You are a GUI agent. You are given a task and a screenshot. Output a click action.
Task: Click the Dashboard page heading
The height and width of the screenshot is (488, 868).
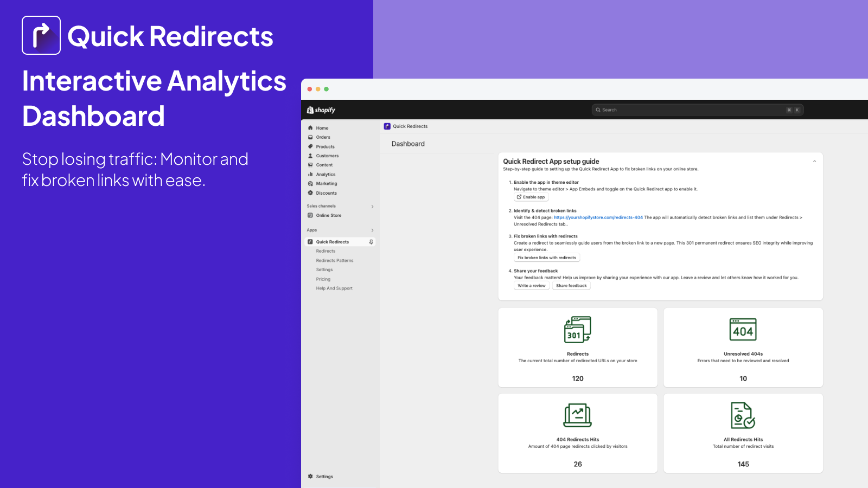408,144
